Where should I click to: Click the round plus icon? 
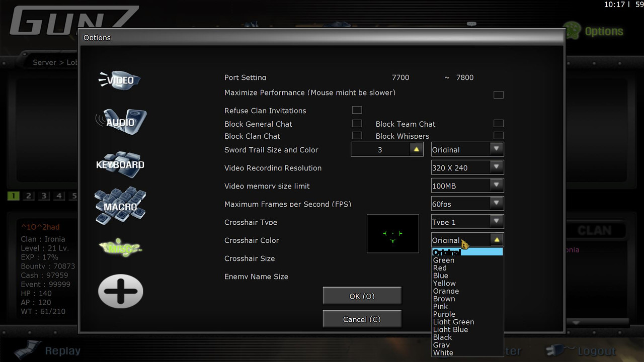point(121,291)
